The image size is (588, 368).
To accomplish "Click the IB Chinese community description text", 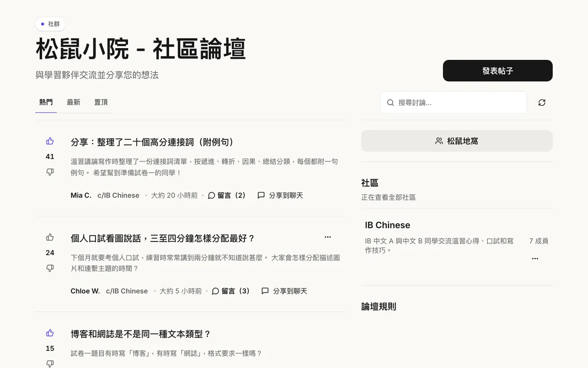I will click(x=440, y=245).
